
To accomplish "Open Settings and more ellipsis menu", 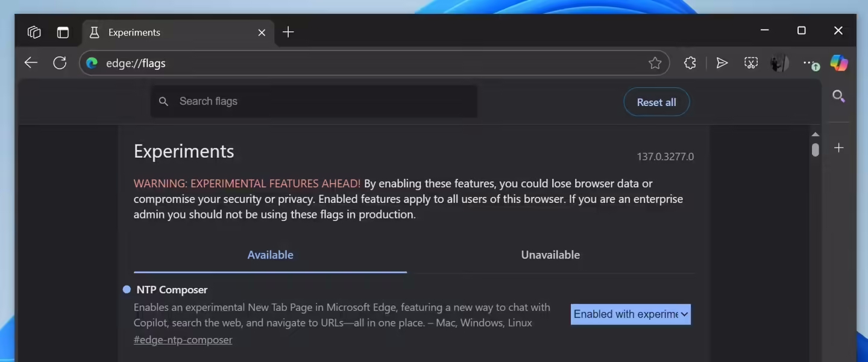I will [x=810, y=63].
